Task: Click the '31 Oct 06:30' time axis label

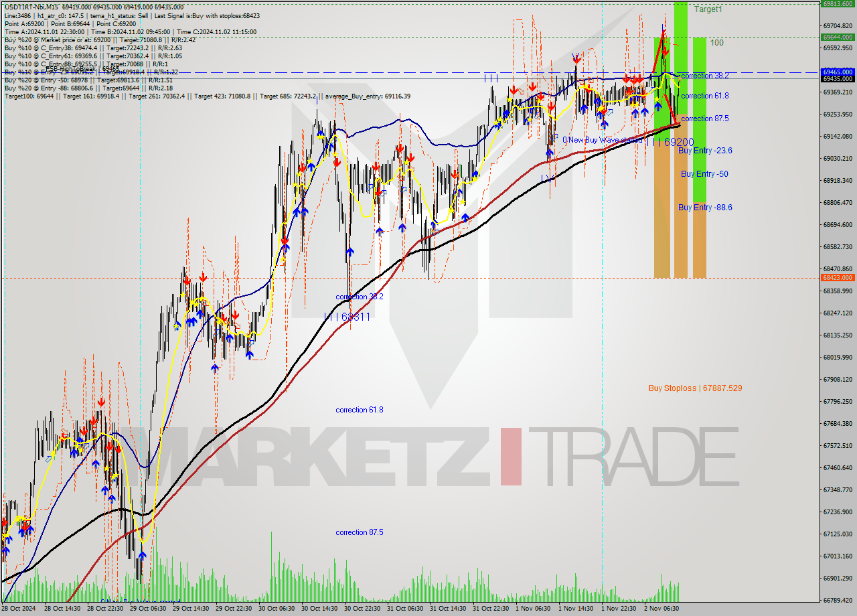Action: [x=405, y=609]
